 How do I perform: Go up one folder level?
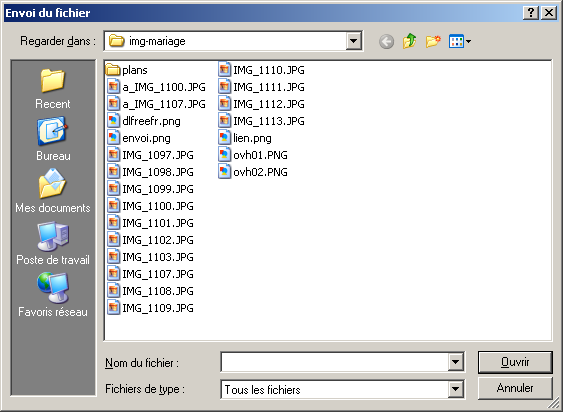coord(409,41)
